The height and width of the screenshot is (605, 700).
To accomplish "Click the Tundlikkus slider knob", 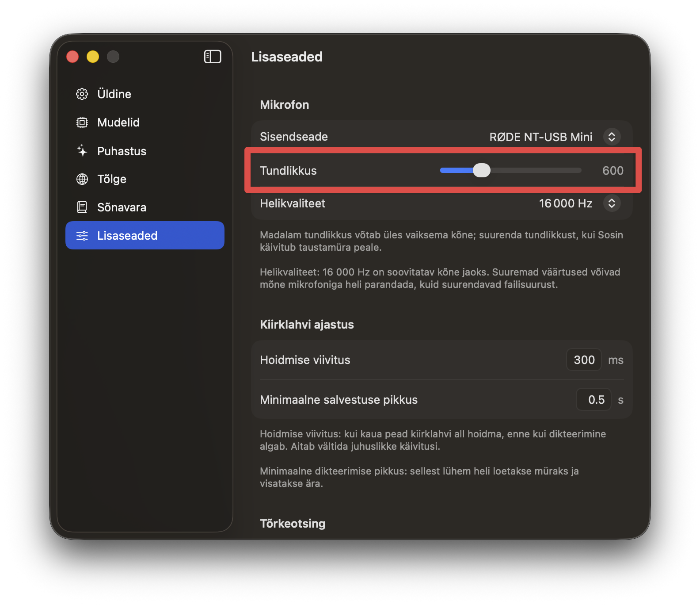I will point(482,170).
